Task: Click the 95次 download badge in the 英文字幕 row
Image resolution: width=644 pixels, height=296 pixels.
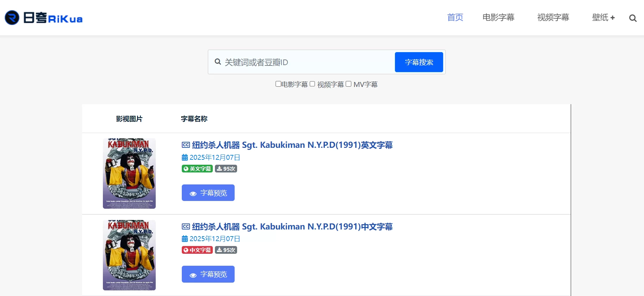Action: pos(226,169)
